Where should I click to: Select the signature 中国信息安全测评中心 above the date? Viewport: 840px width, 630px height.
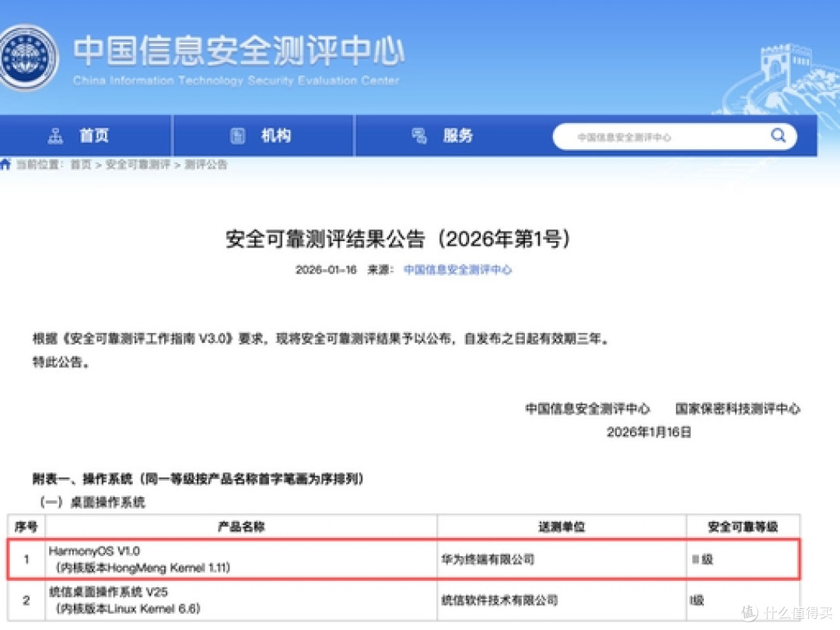tap(587, 409)
